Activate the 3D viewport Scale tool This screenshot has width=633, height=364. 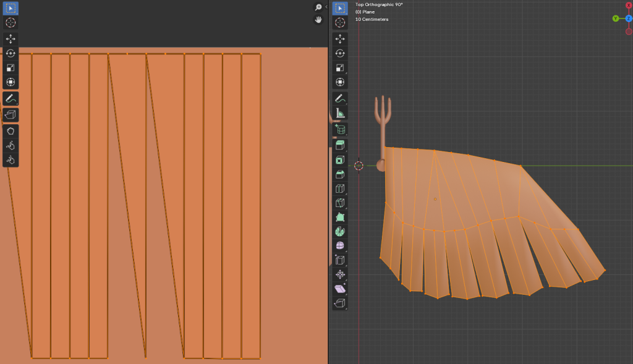pos(339,67)
